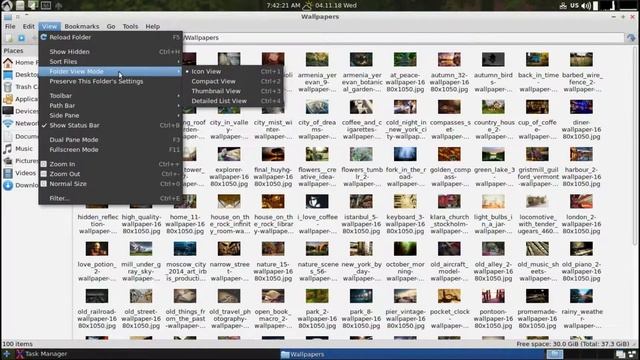Open the Go menu
The height and width of the screenshot is (360, 640).
tap(111, 26)
